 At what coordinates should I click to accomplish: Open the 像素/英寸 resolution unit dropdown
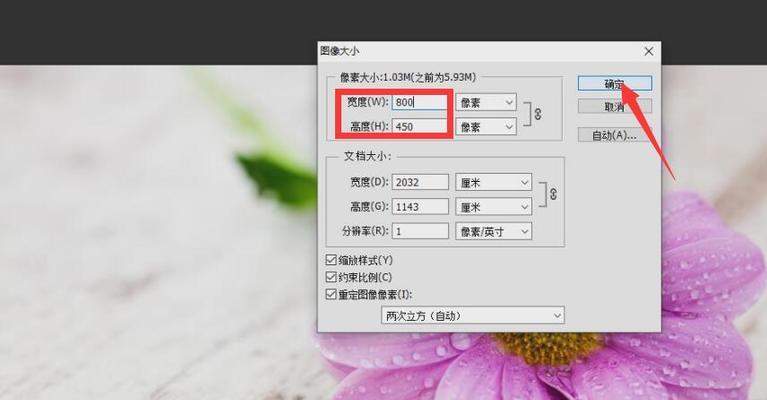click(x=494, y=231)
